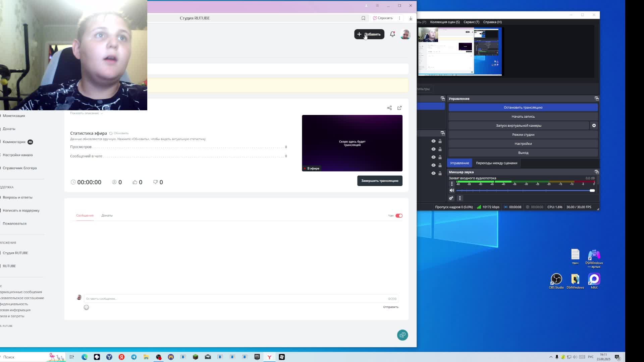This screenshot has height=362, width=644.
Task: Toggle the lock on the last source
Action: pyautogui.click(x=440, y=173)
